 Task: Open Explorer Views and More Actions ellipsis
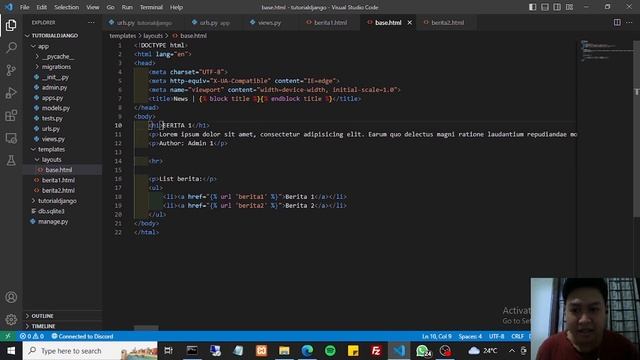tap(91, 22)
